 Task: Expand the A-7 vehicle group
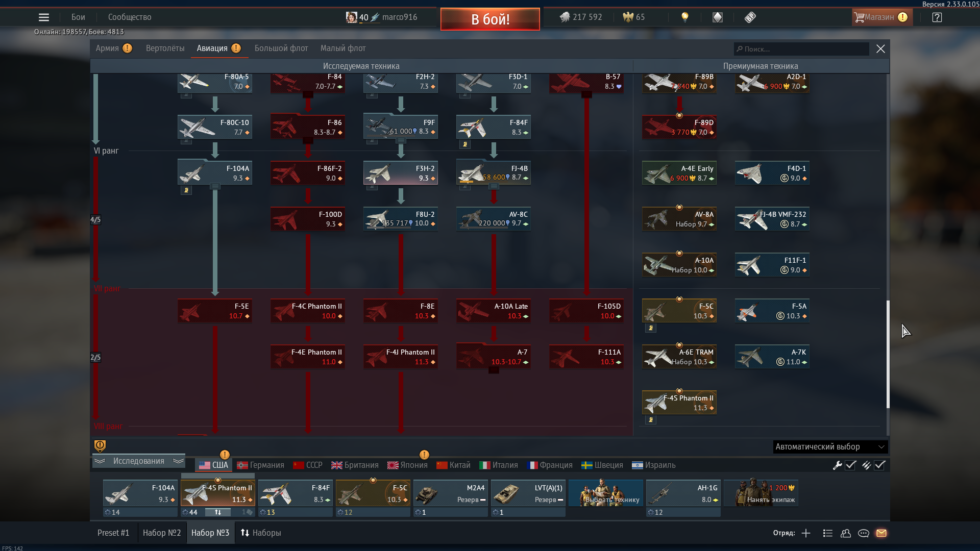click(494, 370)
